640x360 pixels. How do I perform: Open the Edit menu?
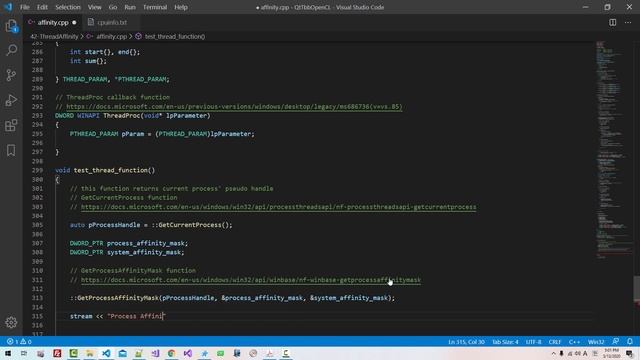click(x=42, y=7)
